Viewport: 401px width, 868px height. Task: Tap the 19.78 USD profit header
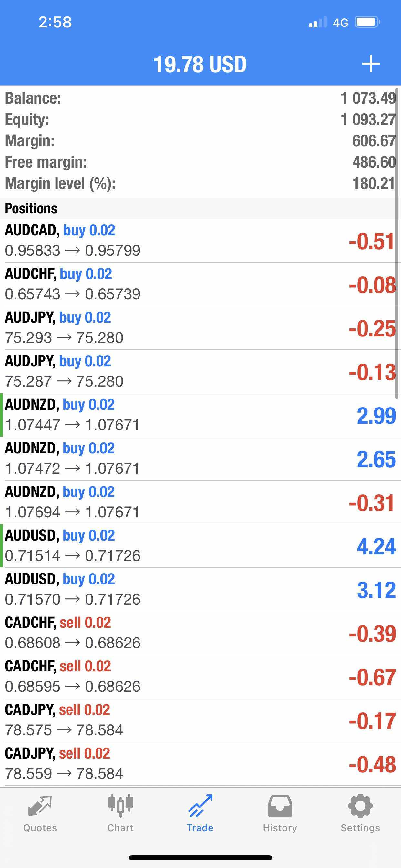[200, 64]
